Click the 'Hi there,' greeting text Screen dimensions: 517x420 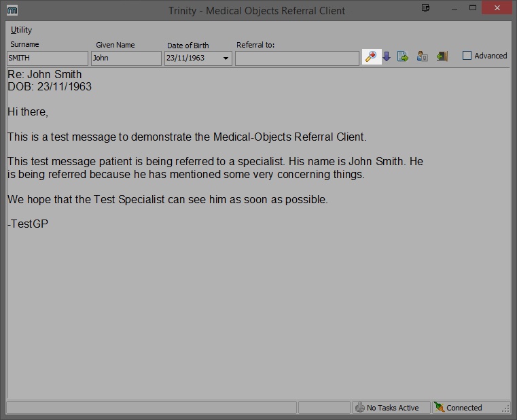point(28,112)
